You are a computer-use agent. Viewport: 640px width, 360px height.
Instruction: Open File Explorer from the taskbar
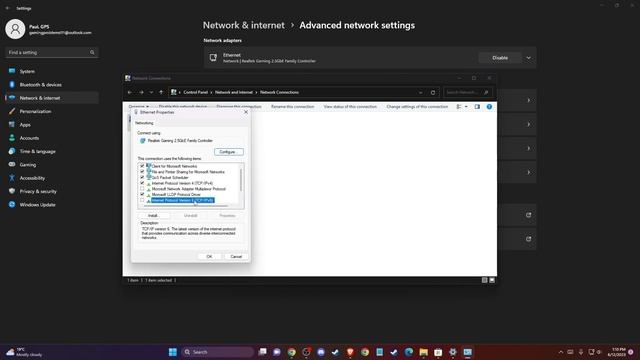[423, 352]
